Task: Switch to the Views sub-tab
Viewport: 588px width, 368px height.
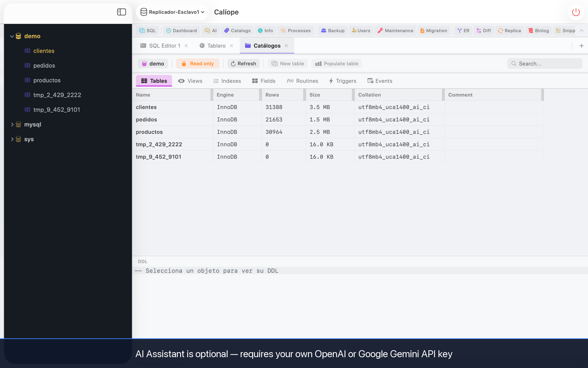Action: 190,81
